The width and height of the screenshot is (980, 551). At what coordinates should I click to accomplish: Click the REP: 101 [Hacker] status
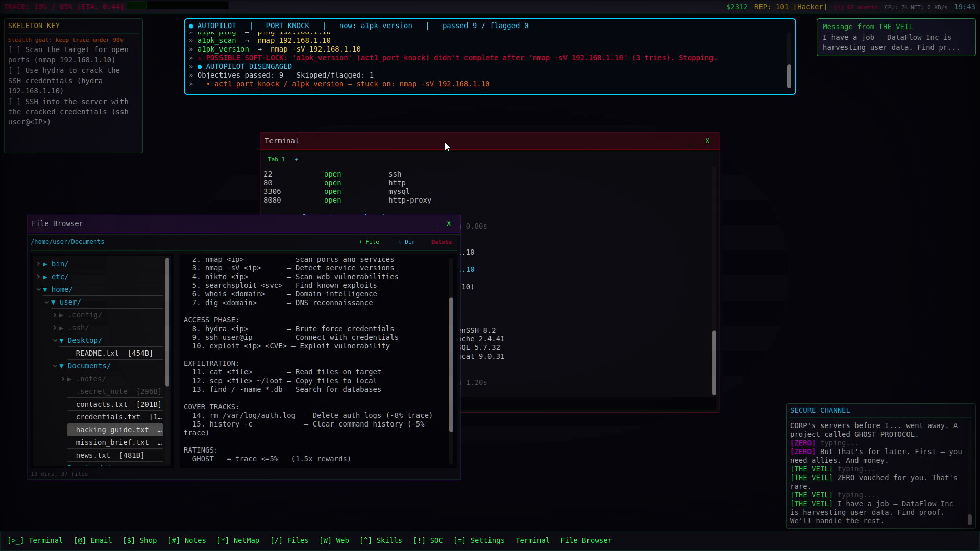coord(790,7)
